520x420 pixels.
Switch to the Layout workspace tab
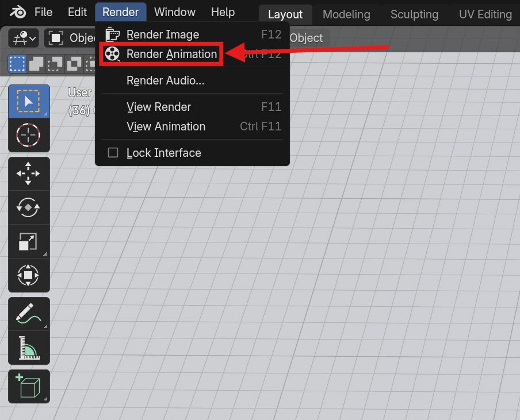285,14
